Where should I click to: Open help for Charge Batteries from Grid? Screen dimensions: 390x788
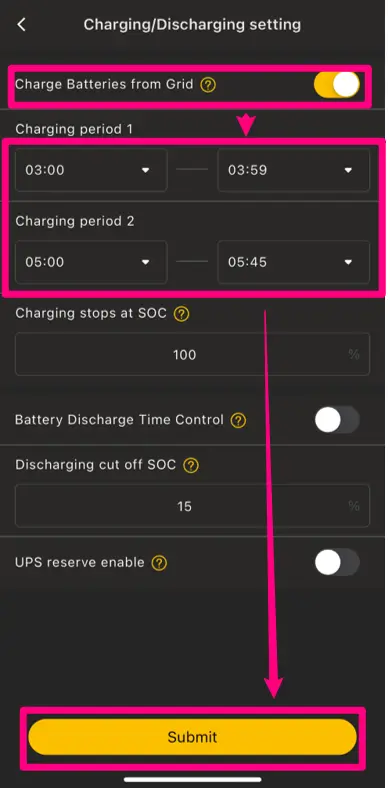tap(208, 85)
